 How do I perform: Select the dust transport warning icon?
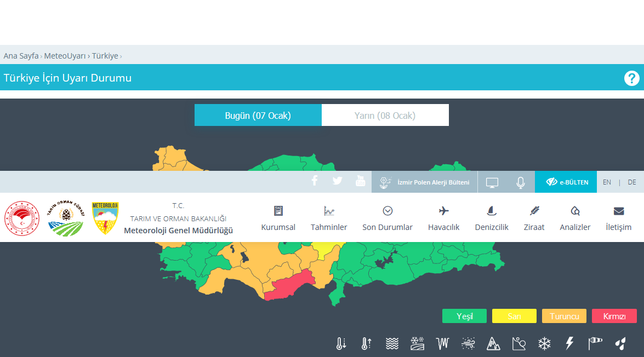[468, 343]
